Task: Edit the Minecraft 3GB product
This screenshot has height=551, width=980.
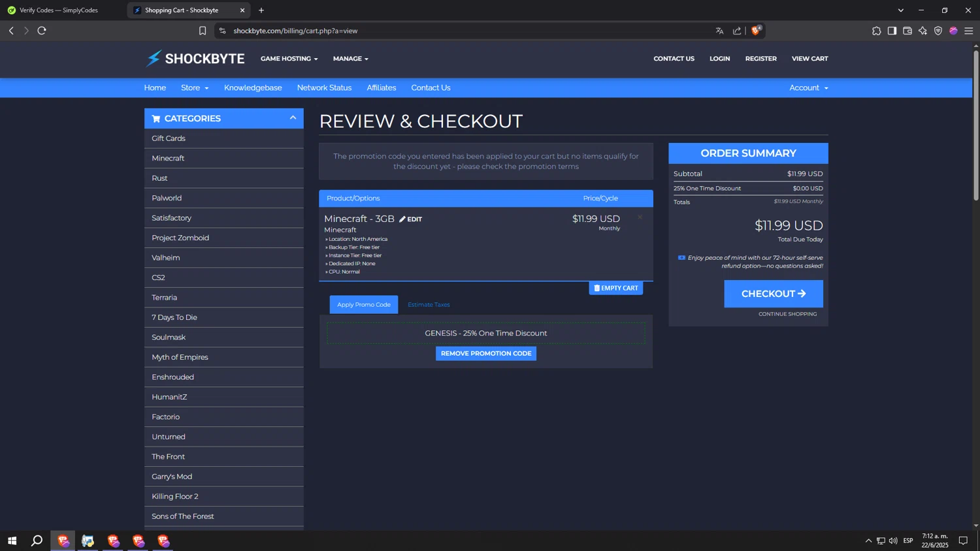Action: tap(411, 219)
